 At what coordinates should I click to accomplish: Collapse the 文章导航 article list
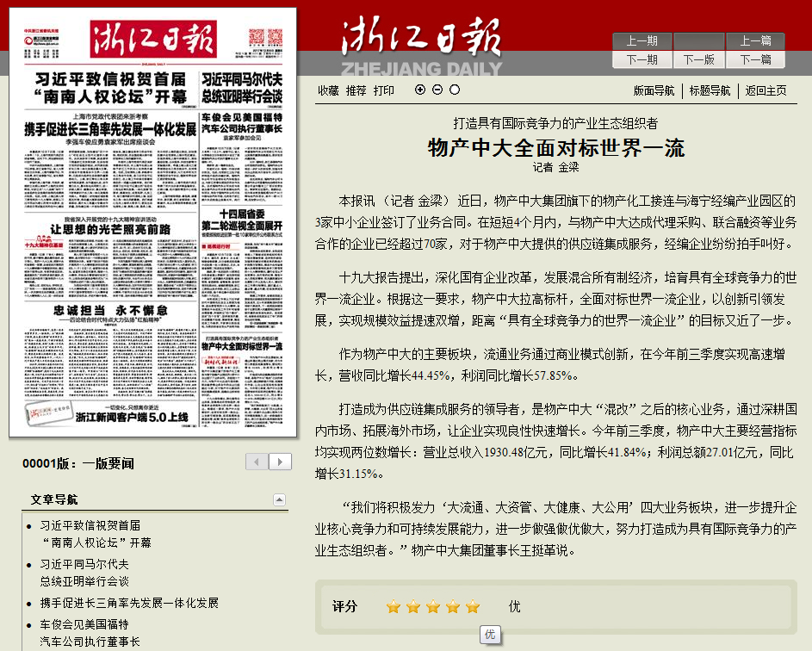(279, 499)
